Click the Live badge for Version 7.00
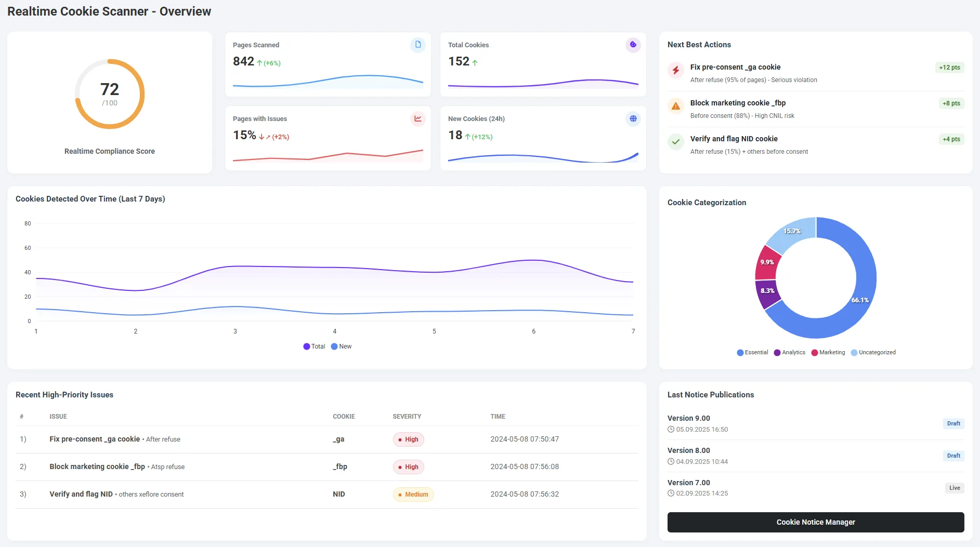 point(955,488)
